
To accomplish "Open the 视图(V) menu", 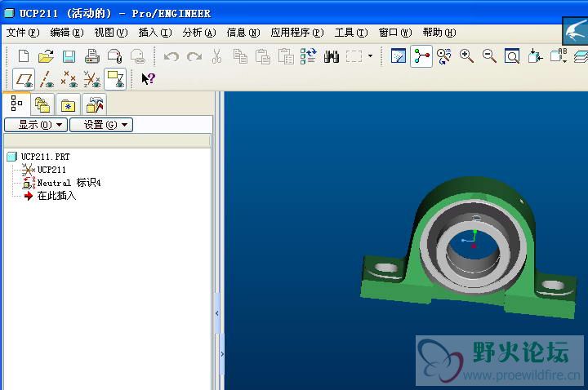I will tap(111, 33).
